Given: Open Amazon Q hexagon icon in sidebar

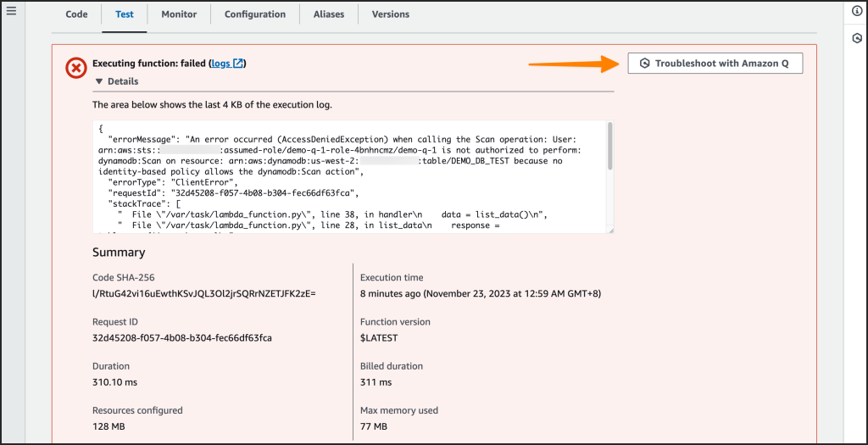Looking at the screenshot, I should pyautogui.click(x=856, y=38).
